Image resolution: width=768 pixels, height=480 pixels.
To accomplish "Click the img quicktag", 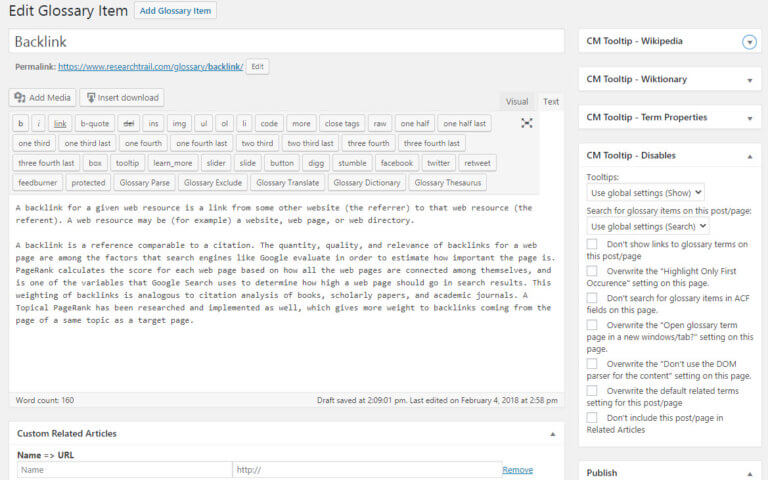I will coord(179,123).
